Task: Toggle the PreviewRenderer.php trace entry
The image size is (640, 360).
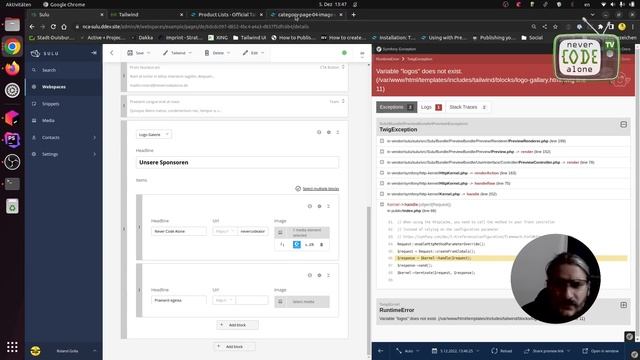Action: tap(382, 141)
